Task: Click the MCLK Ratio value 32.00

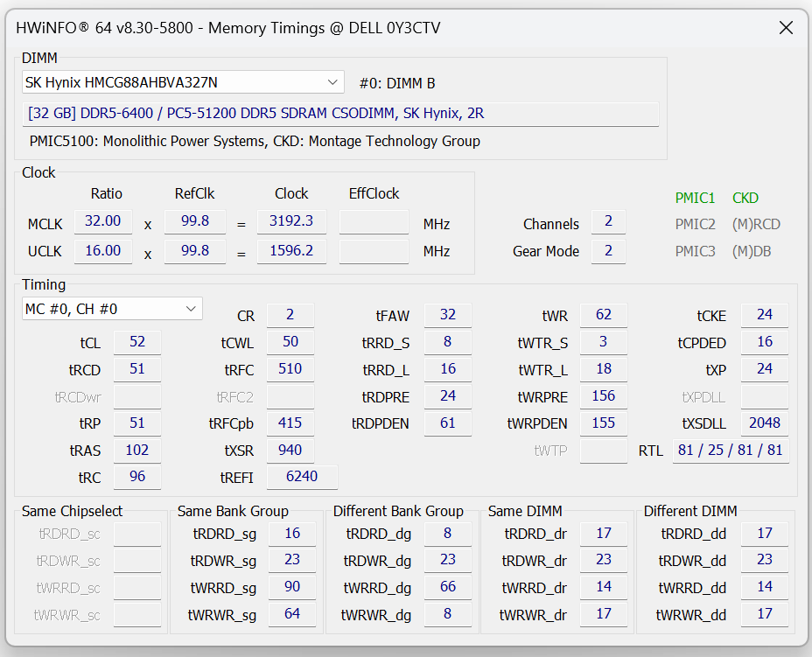Action: pos(103,221)
